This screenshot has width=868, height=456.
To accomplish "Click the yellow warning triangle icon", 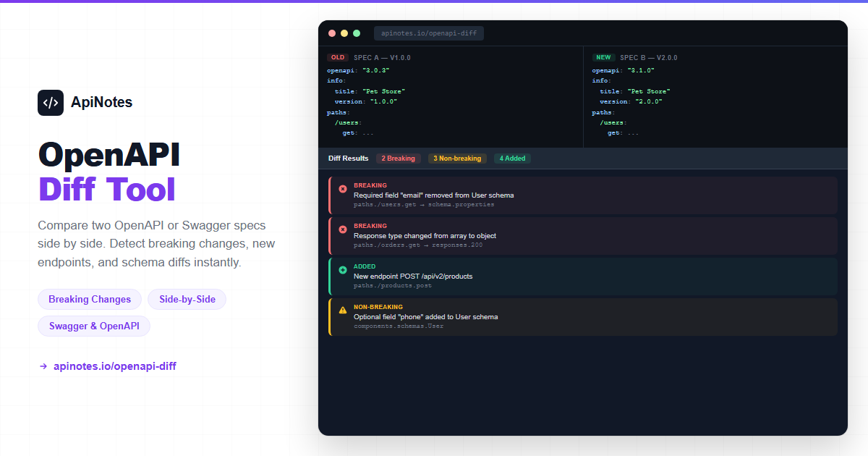I will [x=343, y=311].
